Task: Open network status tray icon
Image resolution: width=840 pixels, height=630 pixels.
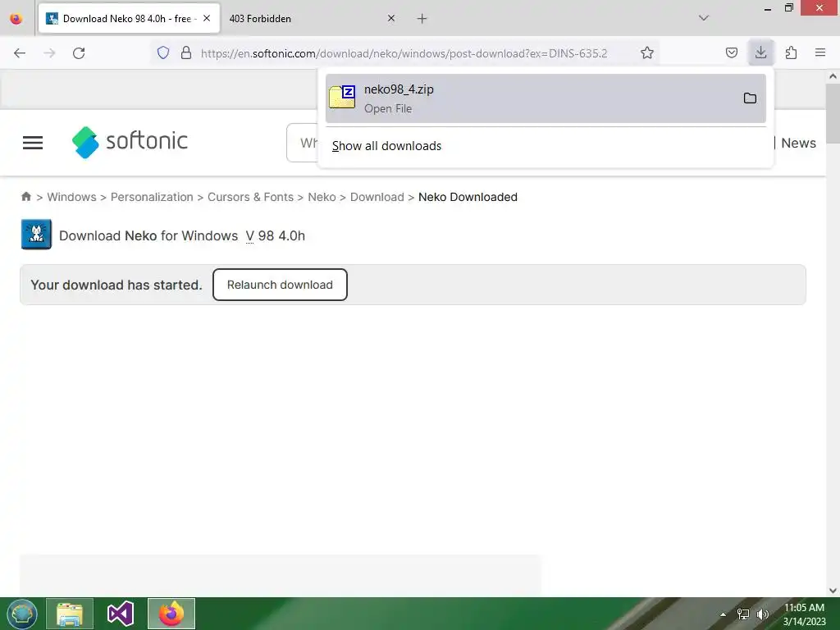Action: 743,614
